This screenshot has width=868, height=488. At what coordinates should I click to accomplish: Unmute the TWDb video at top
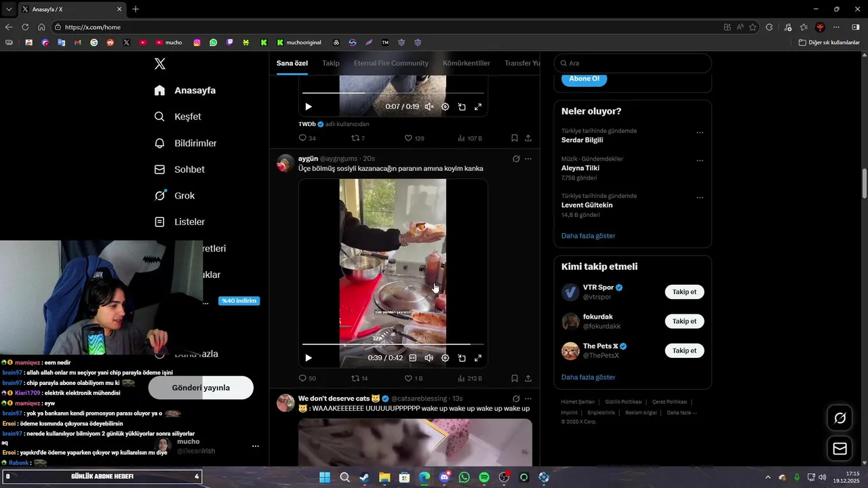(429, 106)
